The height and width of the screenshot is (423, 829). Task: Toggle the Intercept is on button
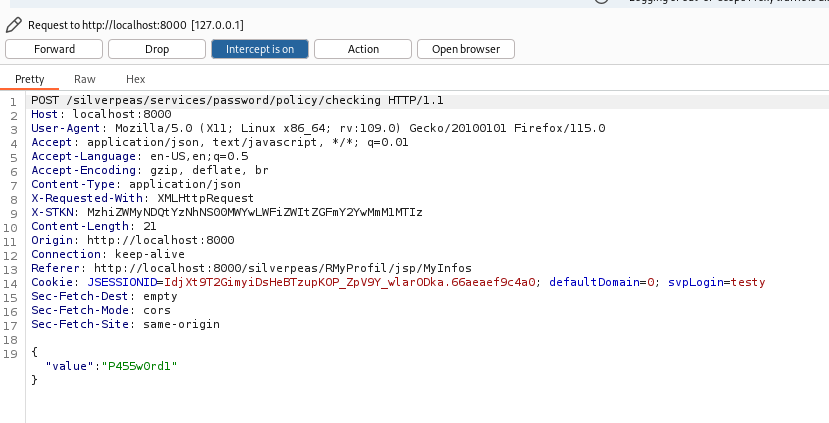[260, 49]
